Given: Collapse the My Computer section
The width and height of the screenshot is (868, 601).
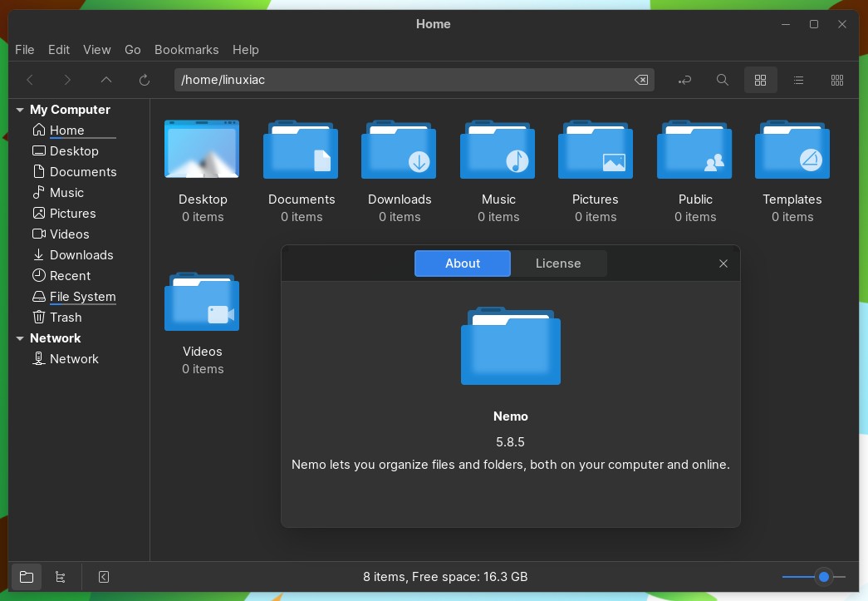Looking at the screenshot, I should (x=20, y=110).
